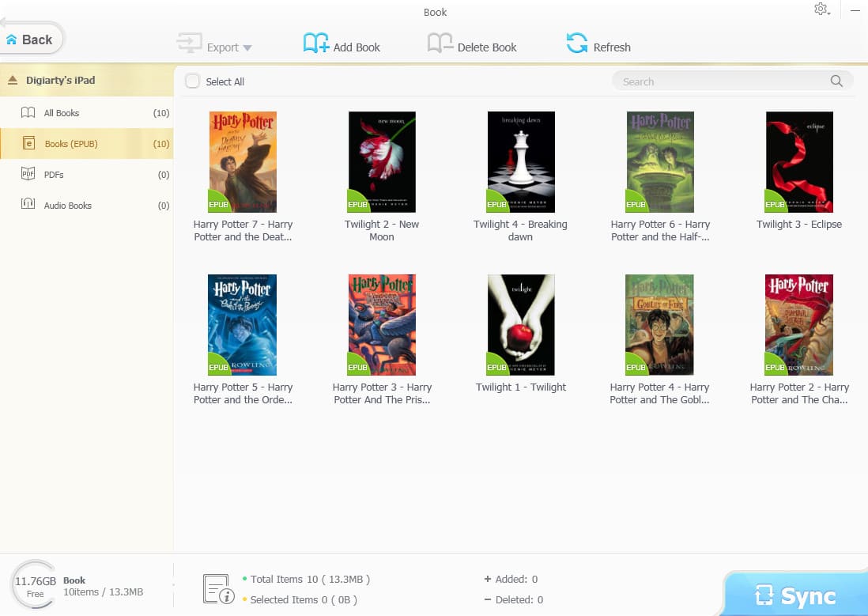Click the Export label

[223, 47]
